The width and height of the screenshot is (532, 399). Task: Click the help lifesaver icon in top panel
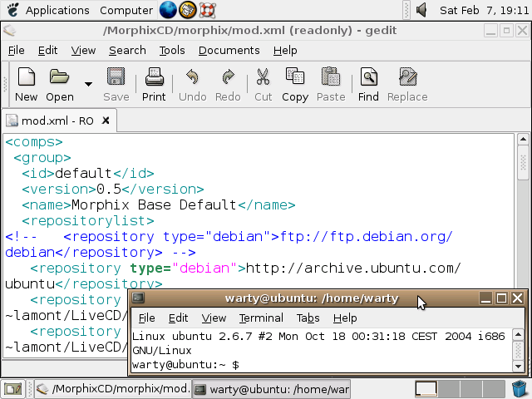[x=208, y=10]
